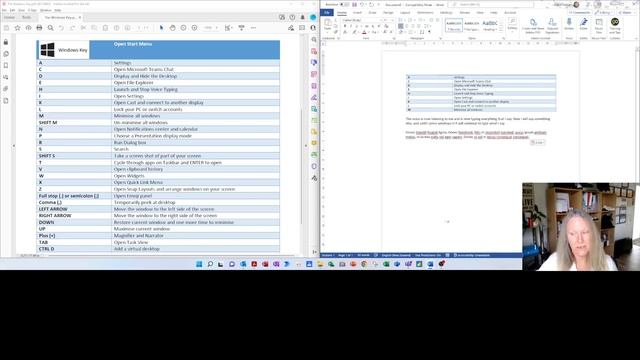Open the notifications bell in Acrobat
The image size is (640, 360).
pos(302,17)
